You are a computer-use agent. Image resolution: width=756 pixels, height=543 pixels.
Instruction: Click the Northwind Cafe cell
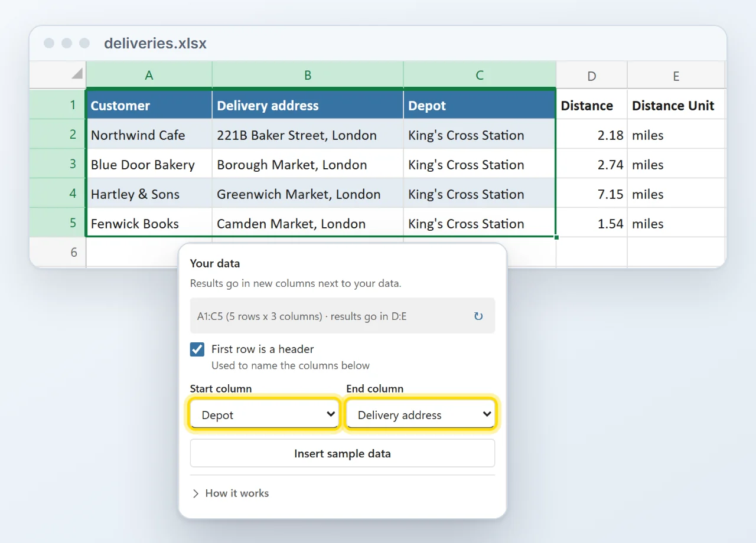coord(149,134)
